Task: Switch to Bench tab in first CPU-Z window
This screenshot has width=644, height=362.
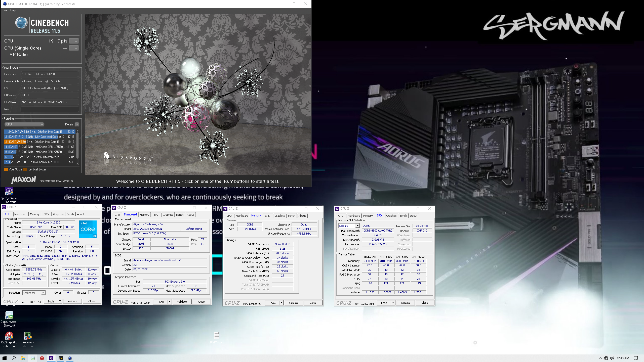Action: (70, 214)
